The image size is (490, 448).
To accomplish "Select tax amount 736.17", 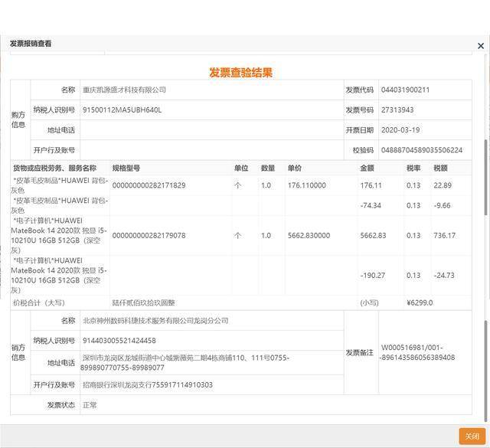I will (445, 235).
